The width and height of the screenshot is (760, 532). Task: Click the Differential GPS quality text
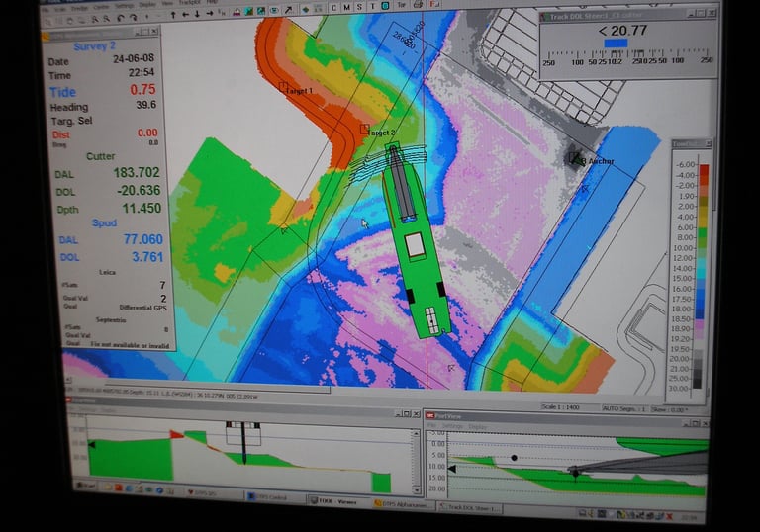coord(142,308)
